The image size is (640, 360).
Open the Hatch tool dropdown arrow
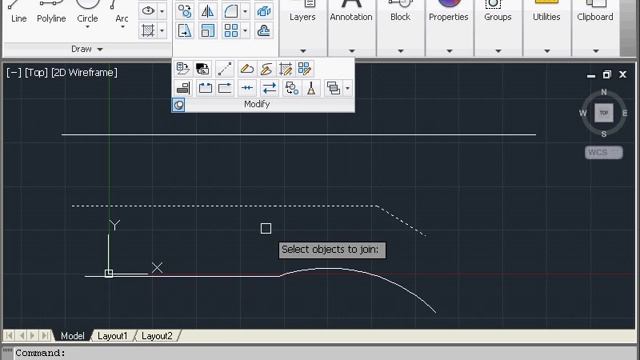click(x=162, y=30)
